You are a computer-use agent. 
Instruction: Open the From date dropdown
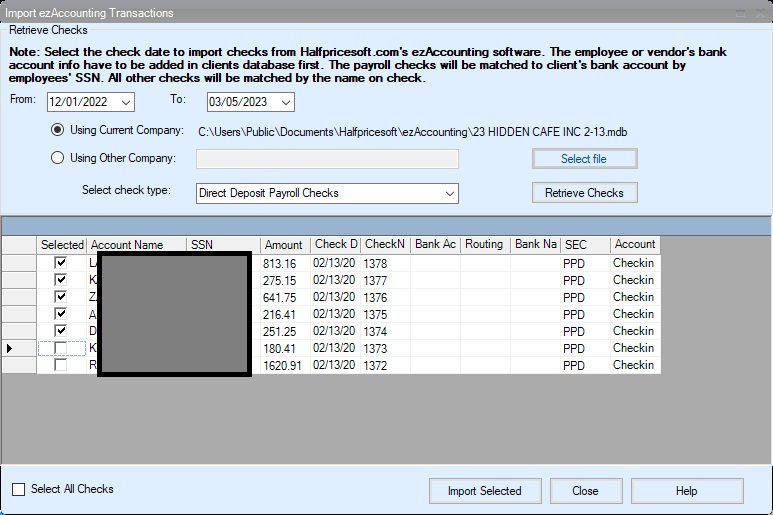click(x=125, y=102)
